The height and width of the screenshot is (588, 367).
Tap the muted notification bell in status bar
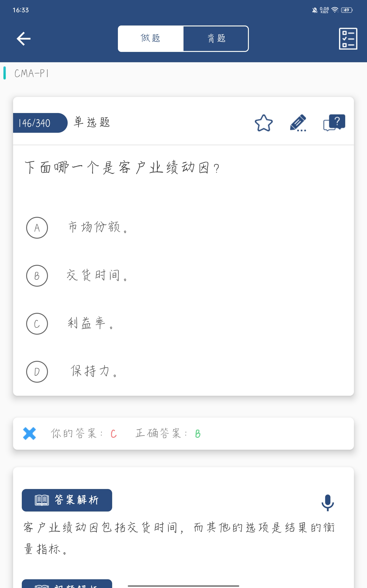314,10
